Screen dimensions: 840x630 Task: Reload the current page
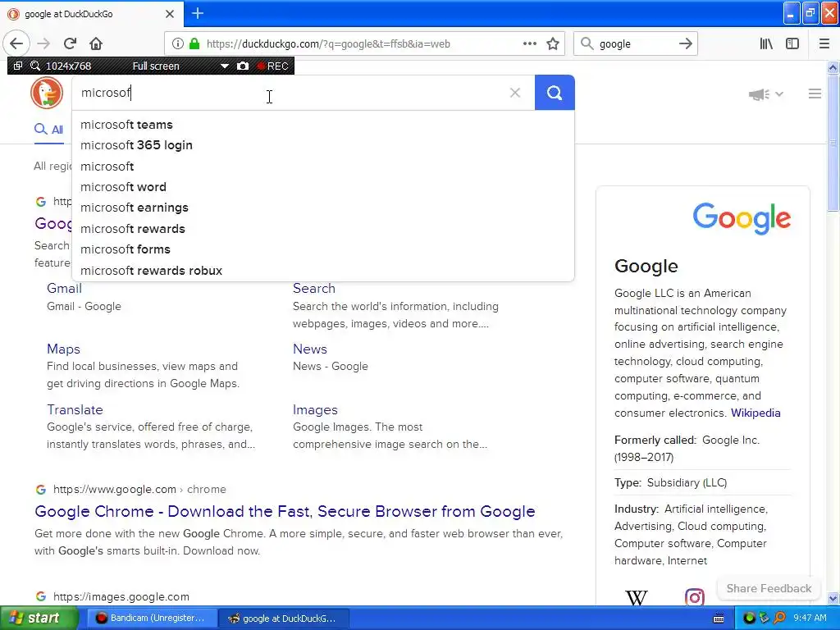71,43
